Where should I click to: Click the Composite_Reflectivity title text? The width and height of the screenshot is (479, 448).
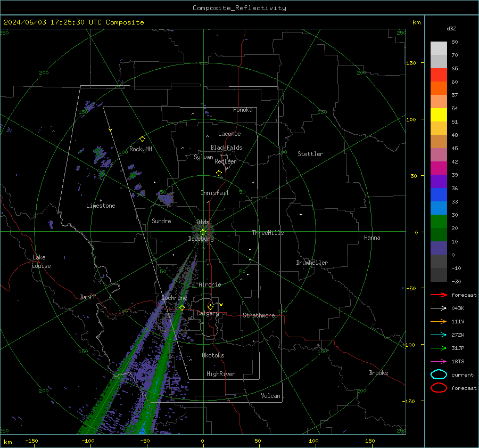(x=240, y=8)
